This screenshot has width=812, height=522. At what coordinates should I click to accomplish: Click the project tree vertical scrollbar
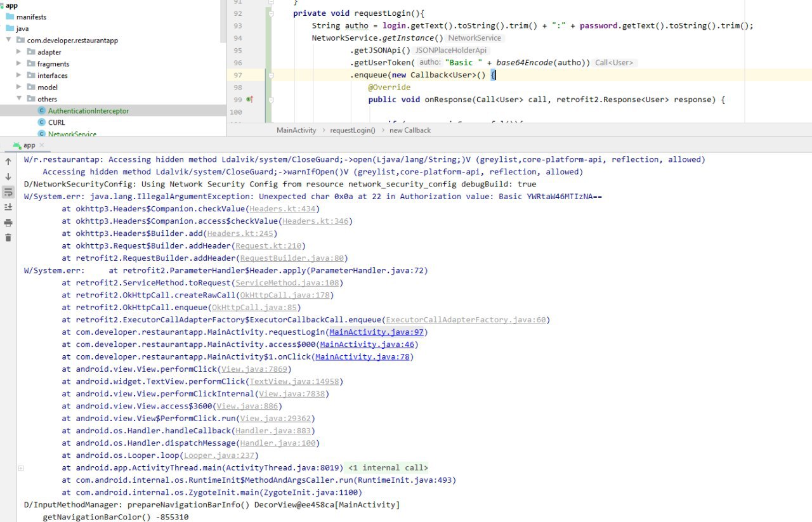pyautogui.click(x=222, y=19)
